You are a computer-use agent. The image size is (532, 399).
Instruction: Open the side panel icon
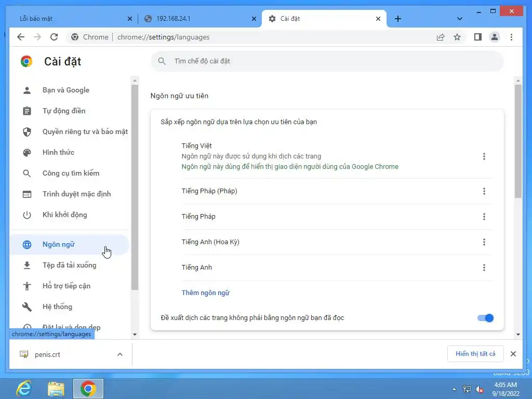[478, 37]
